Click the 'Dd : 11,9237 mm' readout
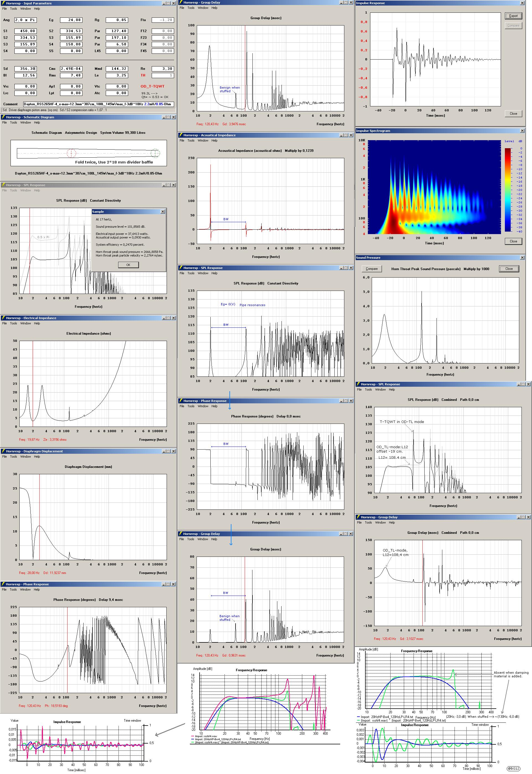The width and height of the screenshot is (532, 774). click(x=55, y=573)
